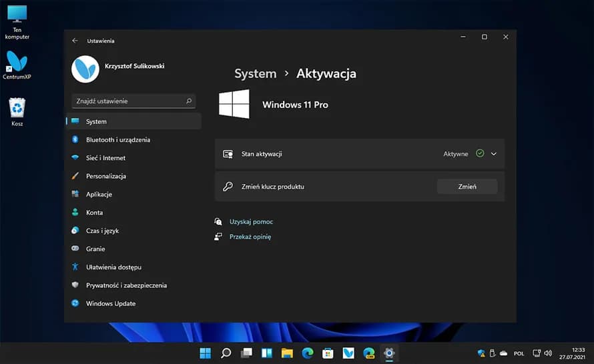Click the back arrow in Ustawienia
This screenshot has height=364, width=594.
tap(75, 41)
